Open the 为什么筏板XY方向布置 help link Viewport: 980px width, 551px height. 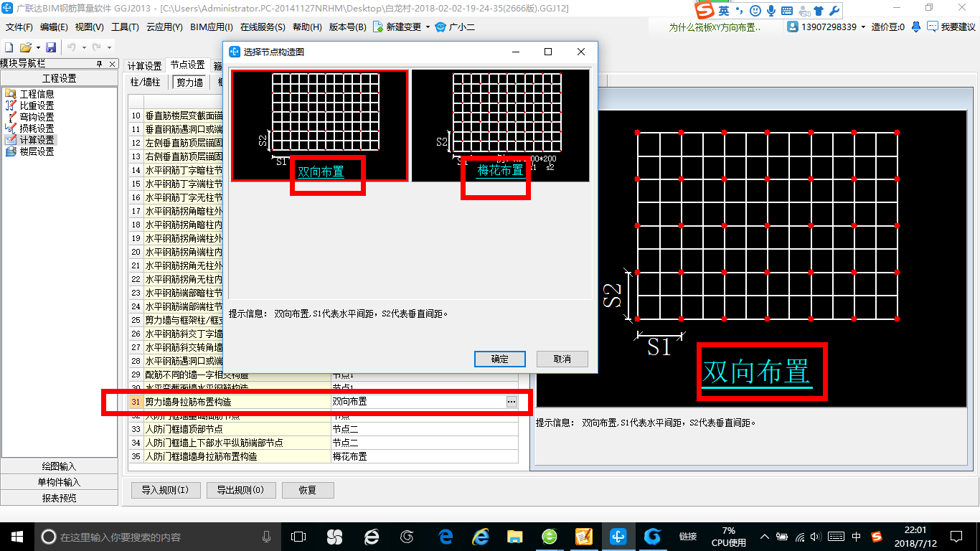pos(715,27)
